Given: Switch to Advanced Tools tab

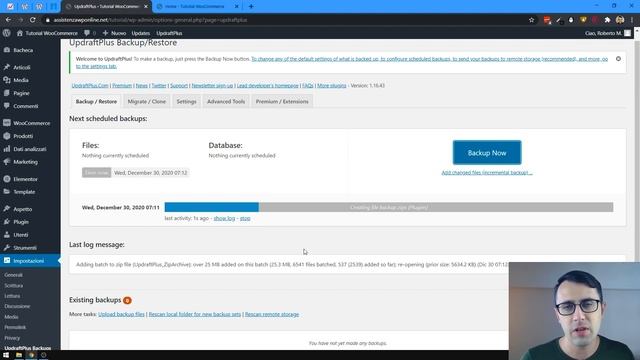Looking at the screenshot, I should (226, 102).
